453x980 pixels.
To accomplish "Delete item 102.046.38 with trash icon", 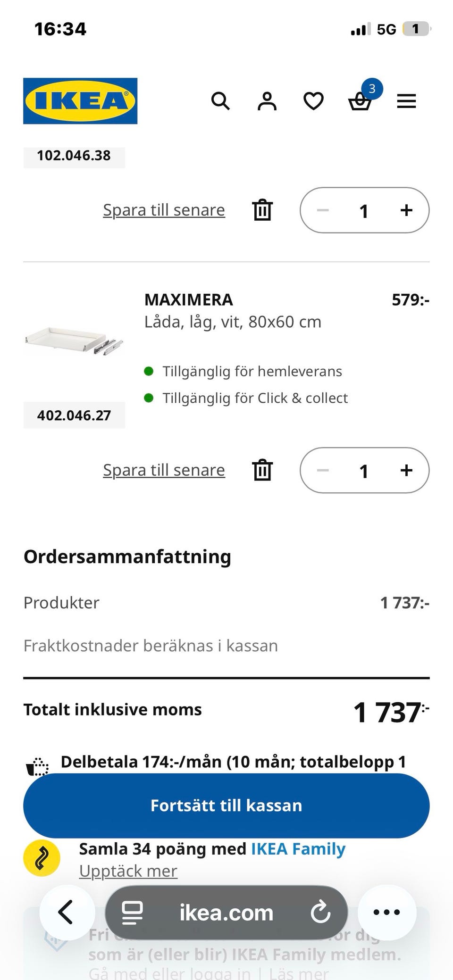I will pos(262,210).
